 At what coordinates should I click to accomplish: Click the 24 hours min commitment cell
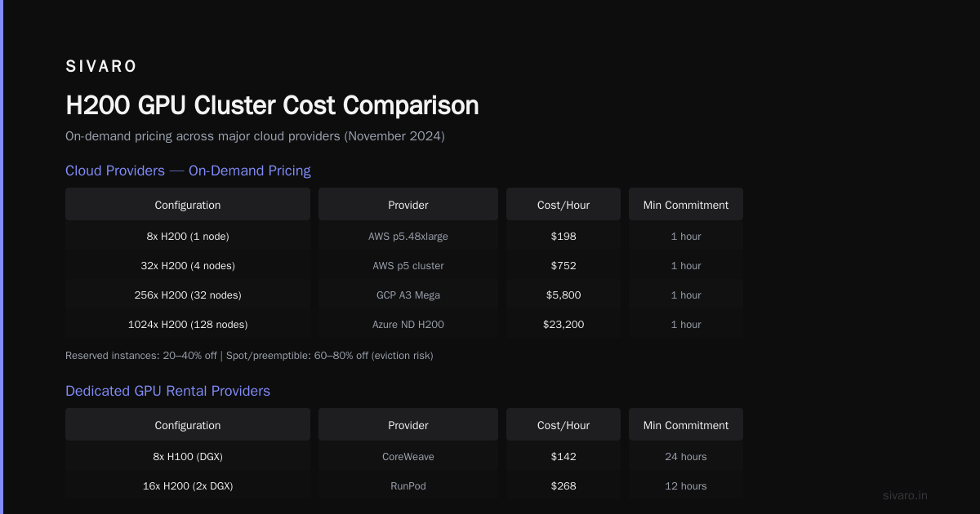[x=686, y=457]
